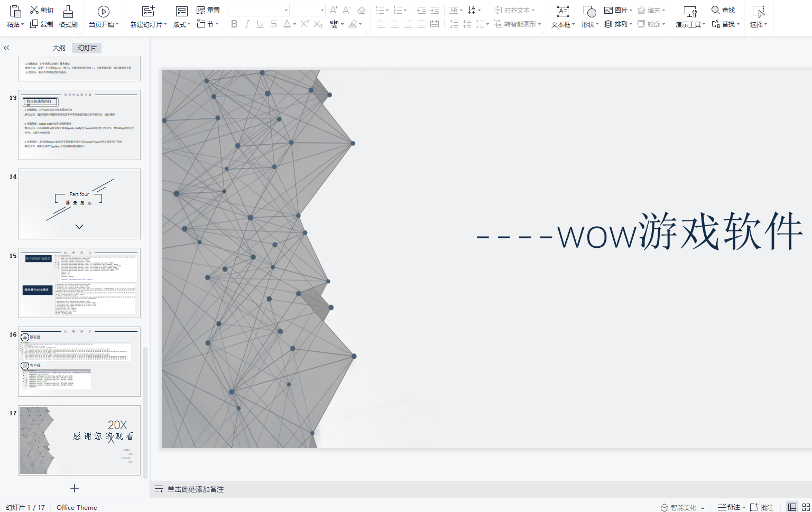Click the Reset (重置) slide button

[208, 10]
